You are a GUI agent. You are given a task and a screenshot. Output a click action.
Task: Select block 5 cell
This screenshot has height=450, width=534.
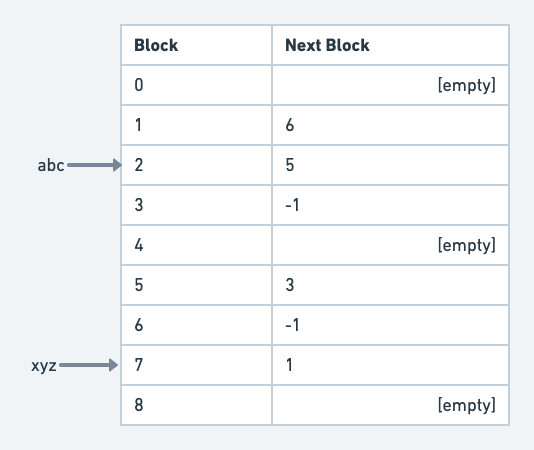[197, 285]
